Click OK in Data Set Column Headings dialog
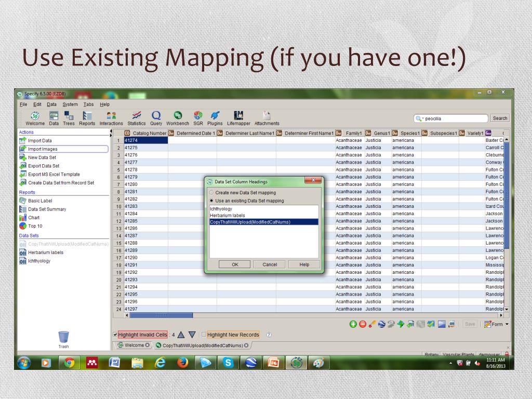Viewport: 532px width, 399px height. coord(235,264)
